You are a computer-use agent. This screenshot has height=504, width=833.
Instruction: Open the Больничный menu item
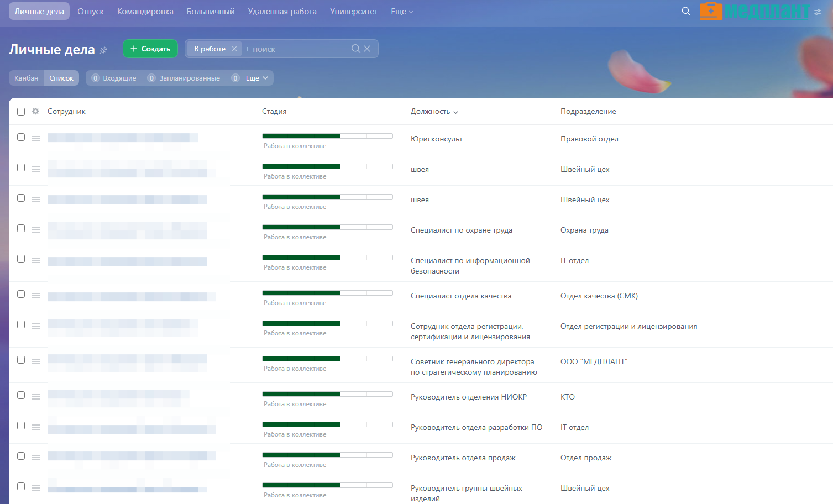point(211,12)
